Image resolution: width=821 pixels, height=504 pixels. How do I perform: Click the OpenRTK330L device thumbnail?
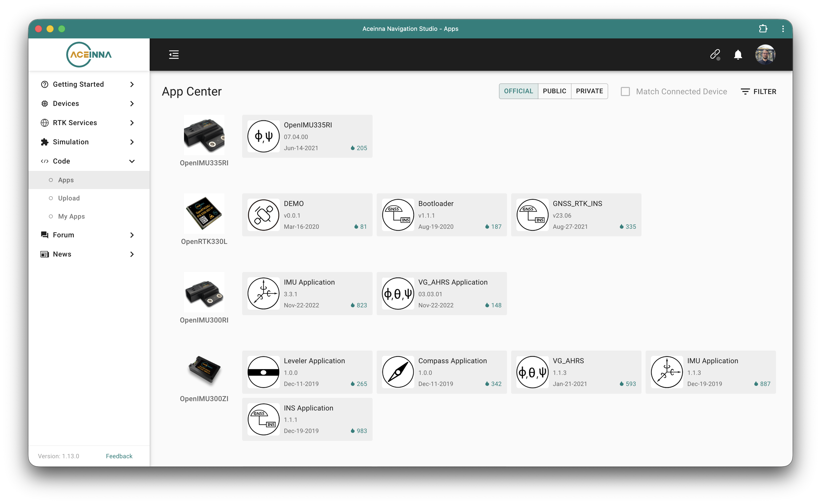204,214
